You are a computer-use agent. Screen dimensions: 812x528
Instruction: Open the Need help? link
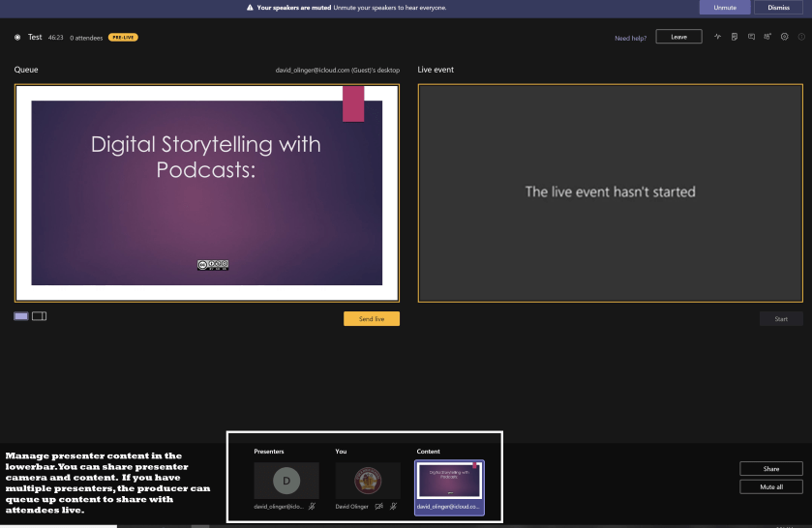630,38
